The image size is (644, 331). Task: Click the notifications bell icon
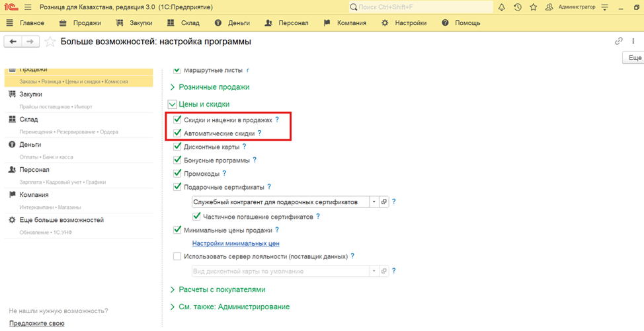(501, 7)
